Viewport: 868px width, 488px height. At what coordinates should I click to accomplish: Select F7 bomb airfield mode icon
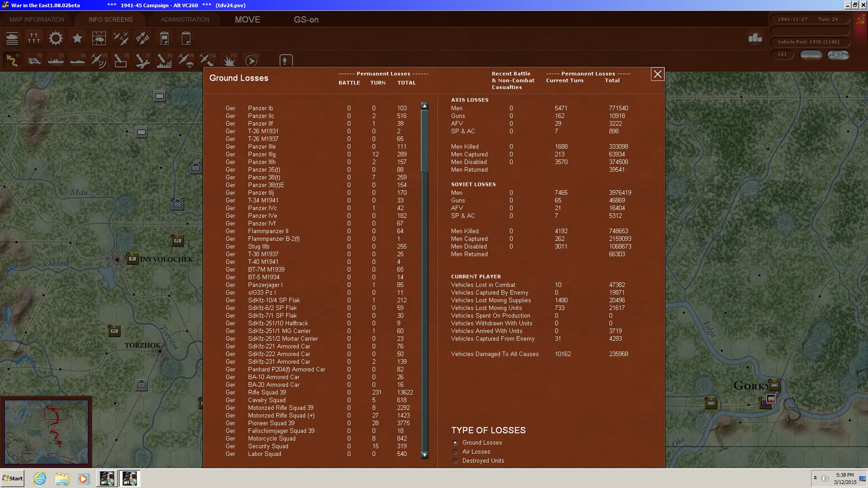[x=142, y=61]
